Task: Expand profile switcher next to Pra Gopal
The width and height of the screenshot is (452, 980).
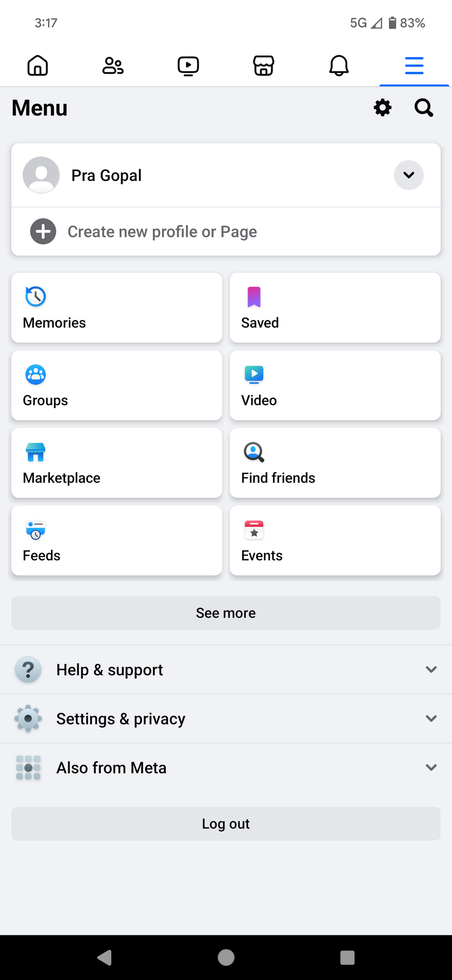Action: coord(409,175)
